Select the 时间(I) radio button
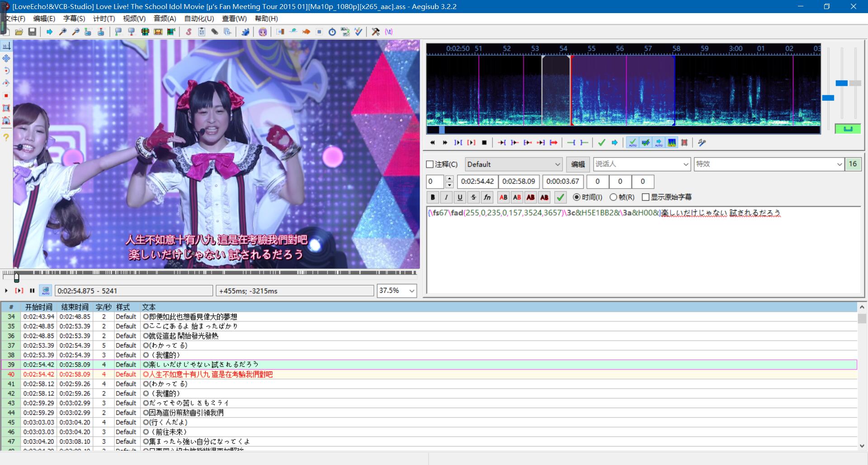The image size is (868, 465). pos(576,197)
